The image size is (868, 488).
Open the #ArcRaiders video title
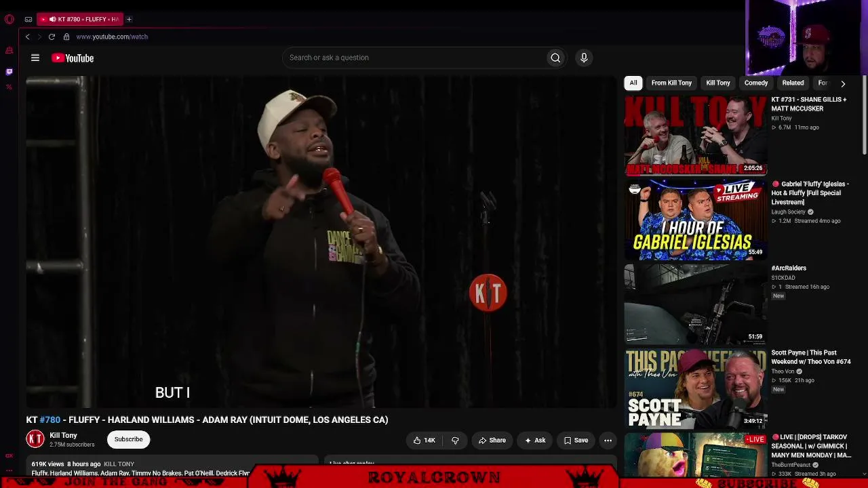(789, 268)
